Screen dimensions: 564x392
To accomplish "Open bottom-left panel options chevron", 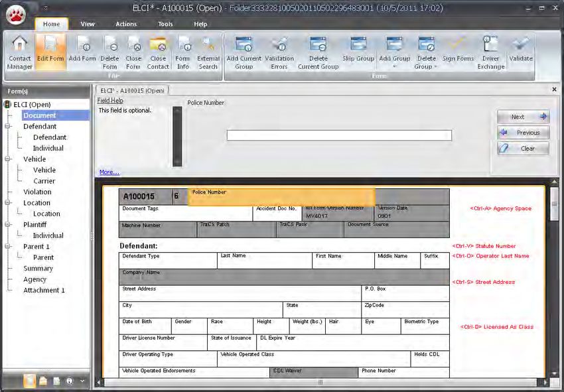I will pos(82,381).
